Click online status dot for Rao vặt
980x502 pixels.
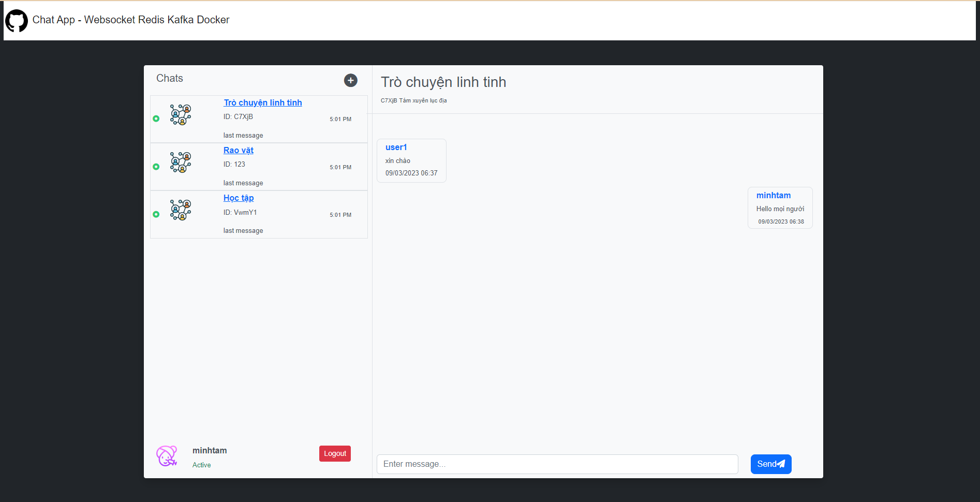coord(156,167)
